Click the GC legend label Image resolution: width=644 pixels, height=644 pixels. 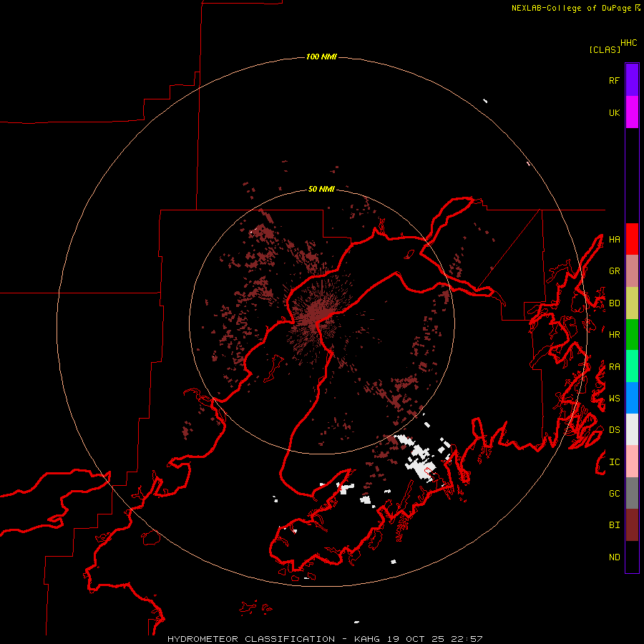[614, 494]
